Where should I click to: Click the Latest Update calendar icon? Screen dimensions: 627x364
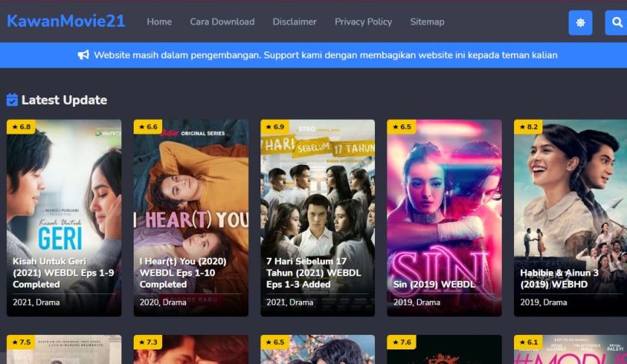[x=12, y=100]
